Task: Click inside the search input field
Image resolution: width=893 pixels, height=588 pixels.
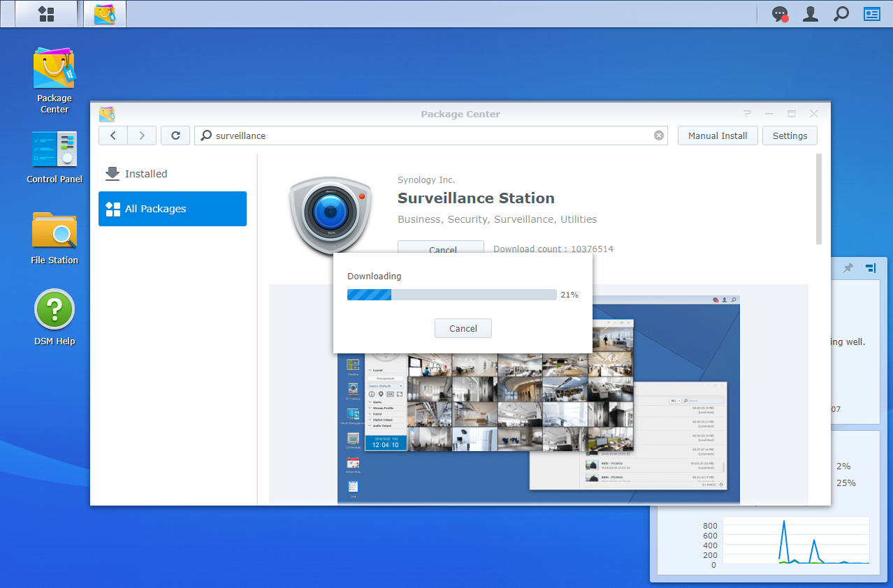Action: (419, 135)
